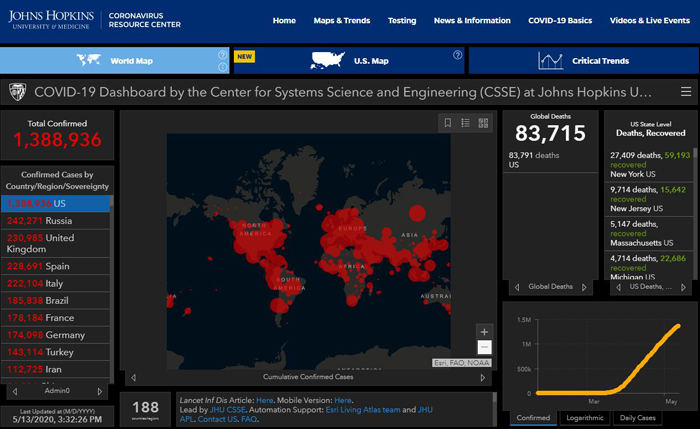Open the News & Information menu
Image resolution: width=700 pixels, height=429 pixels.
click(x=472, y=21)
